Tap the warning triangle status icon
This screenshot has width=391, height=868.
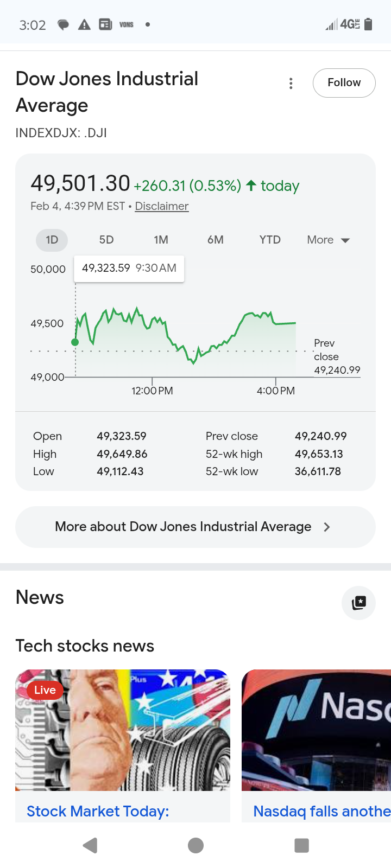[84, 24]
